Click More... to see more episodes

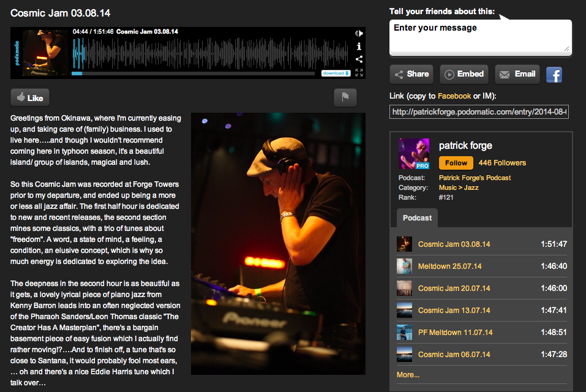click(408, 374)
